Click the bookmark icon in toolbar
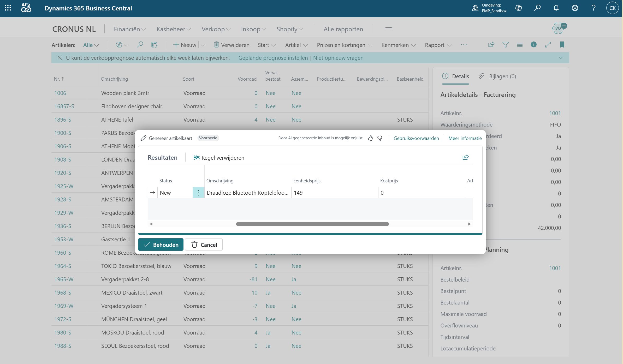The width and height of the screenshot is (623, 364). (562, 45)
